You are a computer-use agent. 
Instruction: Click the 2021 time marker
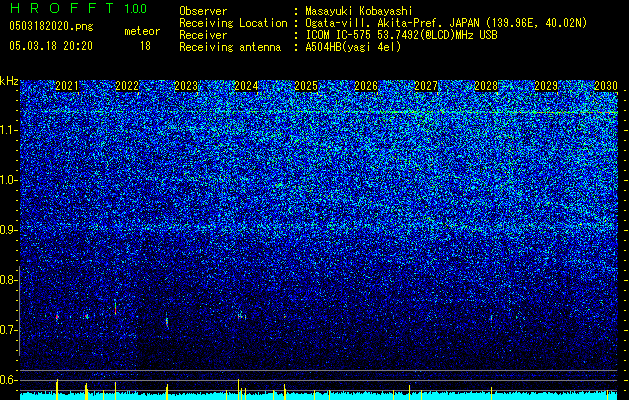(67, 86)
